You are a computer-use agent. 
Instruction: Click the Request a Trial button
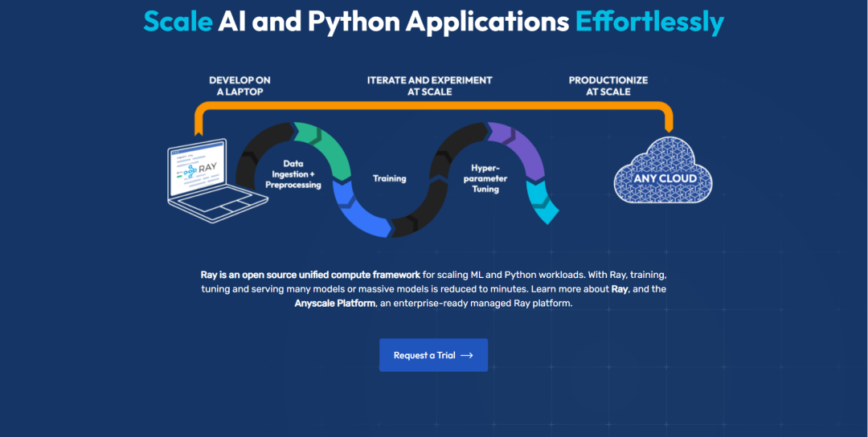tap(433, 355)
